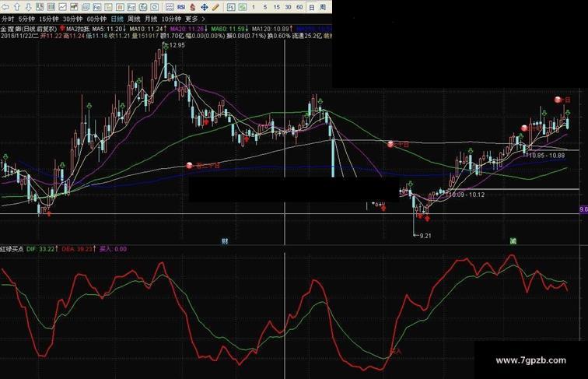Open the 10分钟 tab
The height and width of the screenshot is (379, 588).
tap(171, 19)
